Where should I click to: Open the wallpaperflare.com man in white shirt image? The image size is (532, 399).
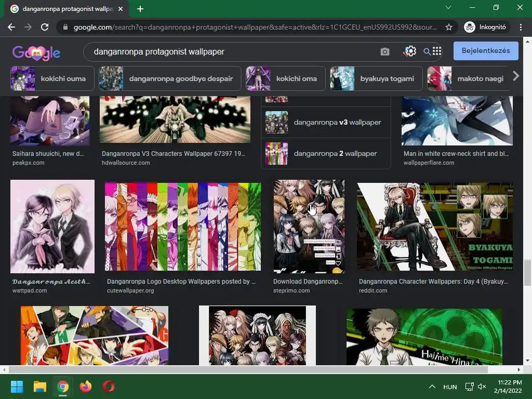(457, 121)
